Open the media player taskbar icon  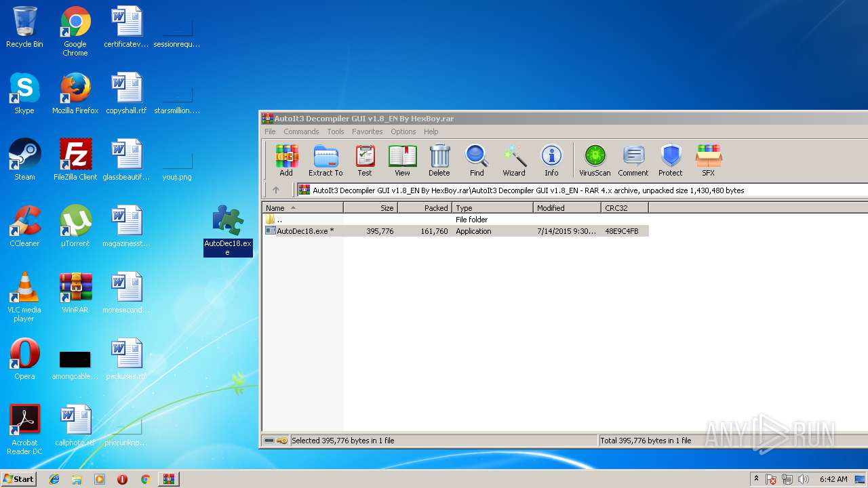coord(100,479)
